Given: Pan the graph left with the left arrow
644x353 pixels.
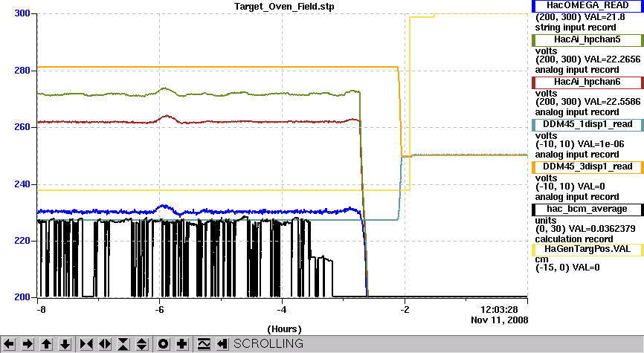Looking at the screenshot, I should [9, 344].
